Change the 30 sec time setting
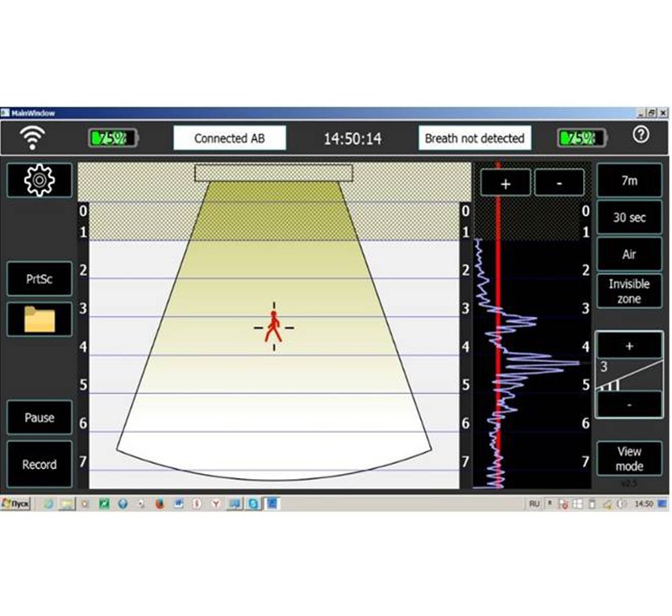672x616 pixels. pos(628,218)
